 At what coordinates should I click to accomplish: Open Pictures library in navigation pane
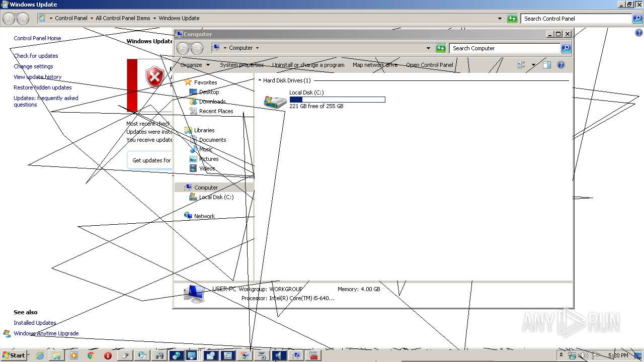pyautogui.click(x=209, y=159)
